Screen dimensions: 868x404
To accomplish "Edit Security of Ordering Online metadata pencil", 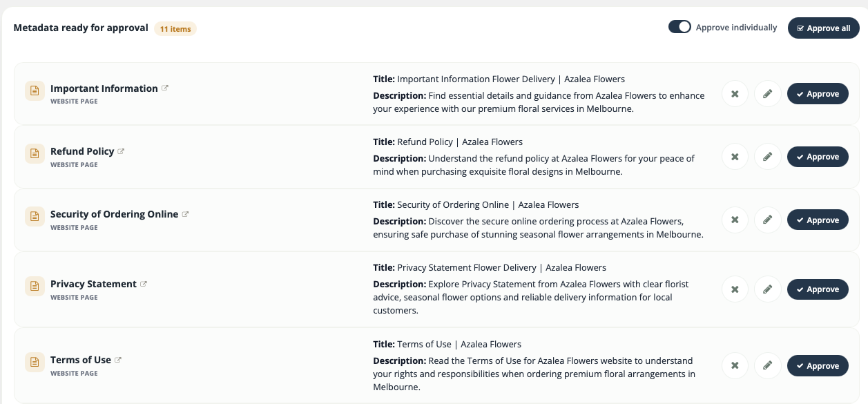I will click(x=767, y=220).
